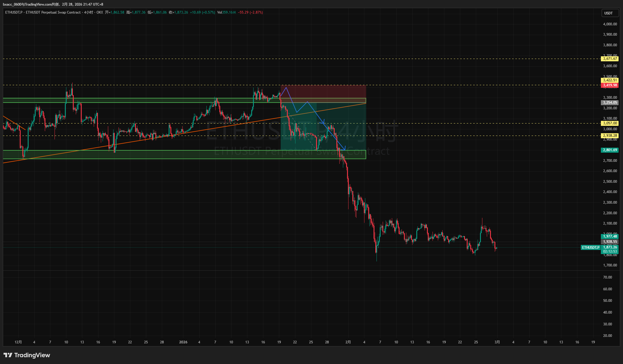Click the high value 高=1,877.36
The image size is (623, 364).
pyautogui.click(x=136, y=12)
